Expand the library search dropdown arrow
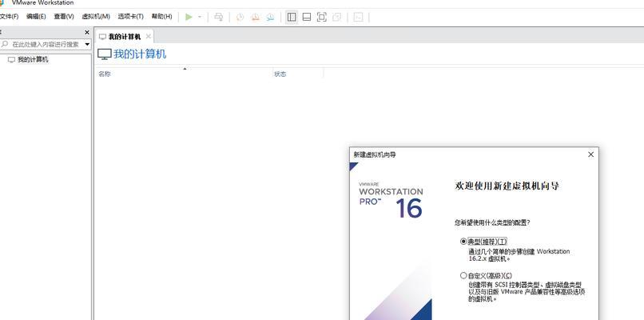This screenshot has width=644, height=320. point(87,44)
